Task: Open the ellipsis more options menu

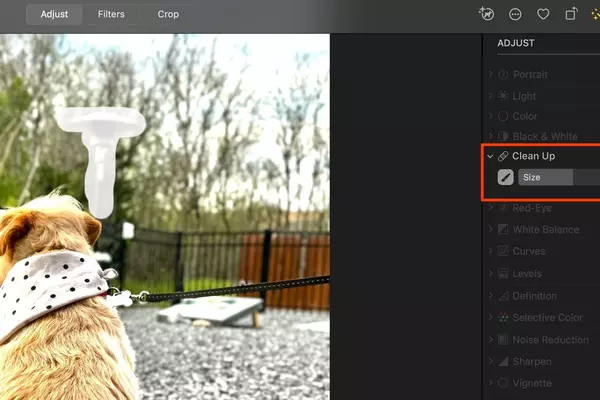Action: (515, 15)
